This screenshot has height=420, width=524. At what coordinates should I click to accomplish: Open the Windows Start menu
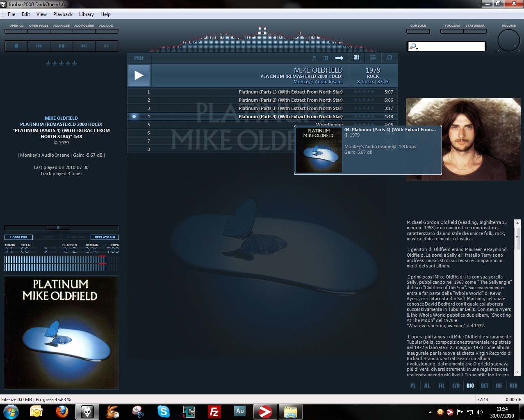(10, 411)
